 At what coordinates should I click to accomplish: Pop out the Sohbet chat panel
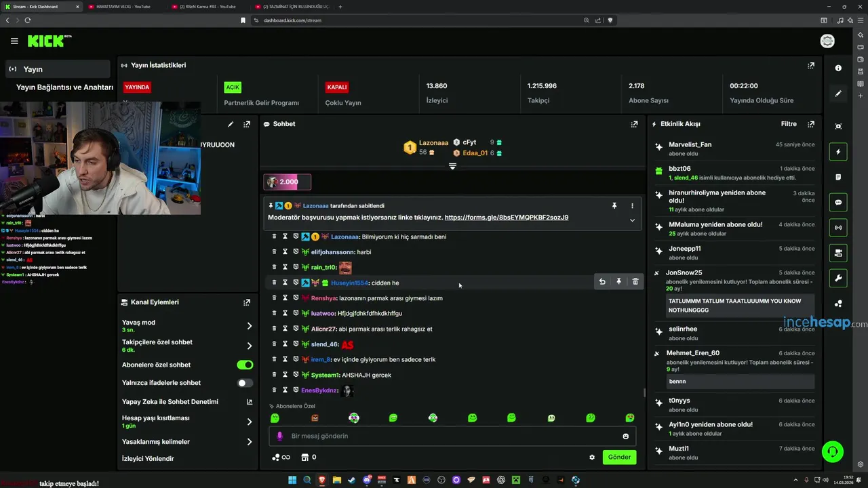634,124
